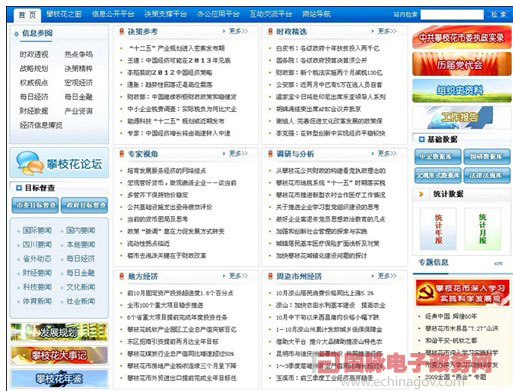Viewport: 513px width, 391px height.
Task: Click the icon beside the 地方经济 heading
Action: click(122, 276)
